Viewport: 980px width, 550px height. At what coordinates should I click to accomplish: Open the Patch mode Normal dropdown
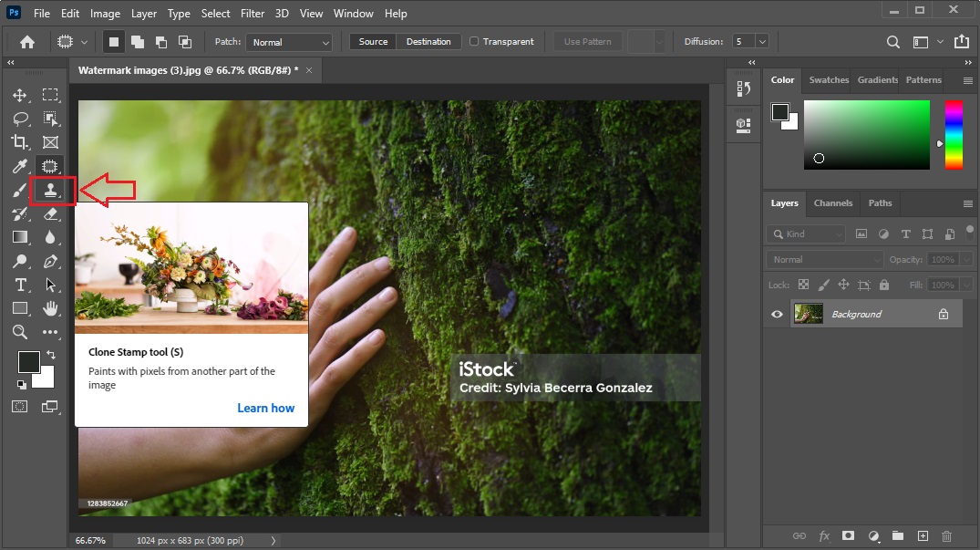coord(286,42)
